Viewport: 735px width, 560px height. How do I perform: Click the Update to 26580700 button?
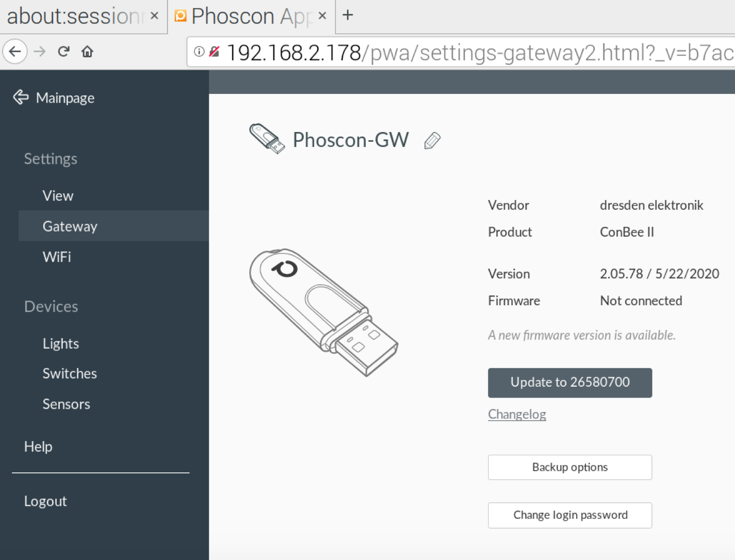(570, 383)
